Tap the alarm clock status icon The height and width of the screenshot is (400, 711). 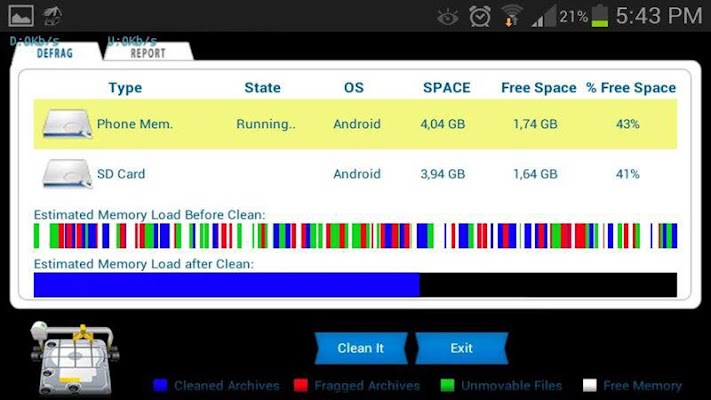point(480,17)
